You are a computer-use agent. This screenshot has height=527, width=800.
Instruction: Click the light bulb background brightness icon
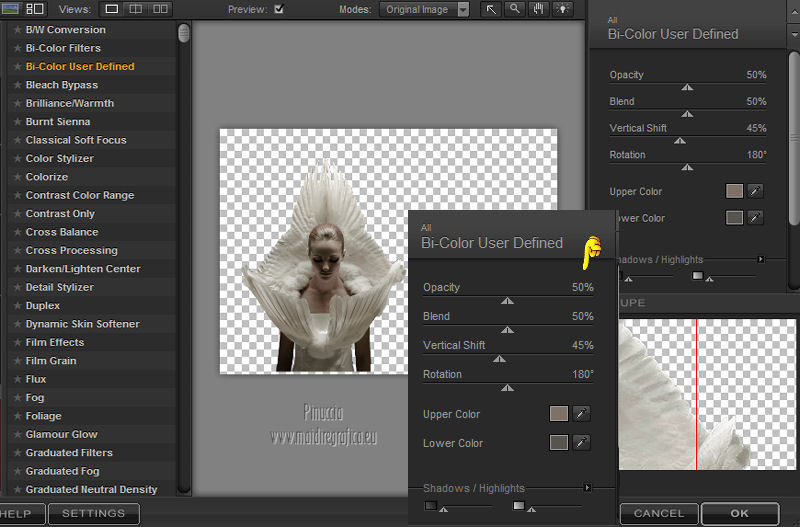pos(561,9)
